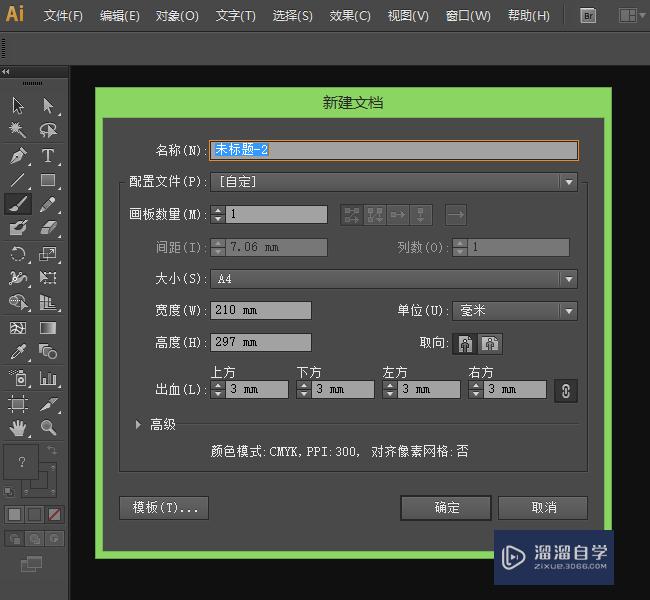Choose landscape orientation in the dialog
The image size is (650, 600).
[490, 344]
